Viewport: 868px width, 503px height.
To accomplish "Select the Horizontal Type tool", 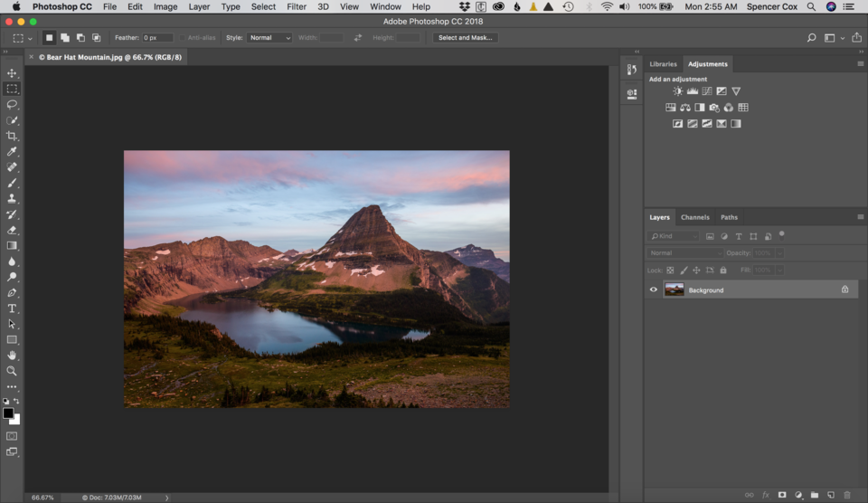I will pos(12,308).
